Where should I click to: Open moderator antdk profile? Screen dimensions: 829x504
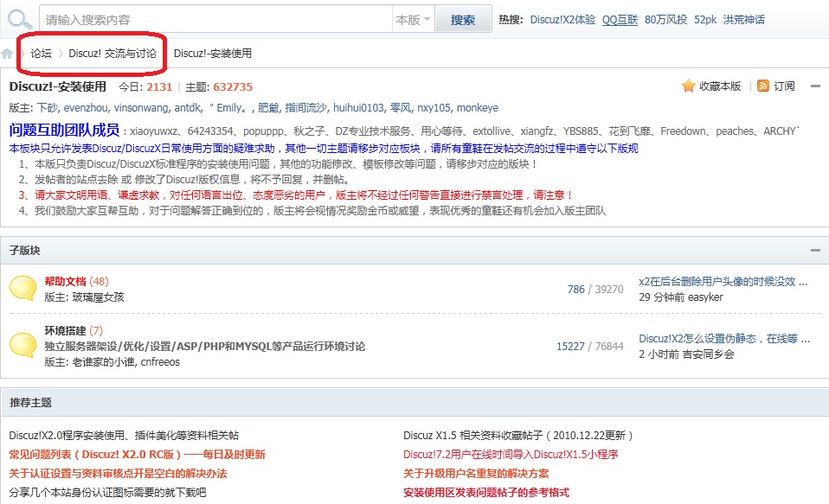(188, 108)
